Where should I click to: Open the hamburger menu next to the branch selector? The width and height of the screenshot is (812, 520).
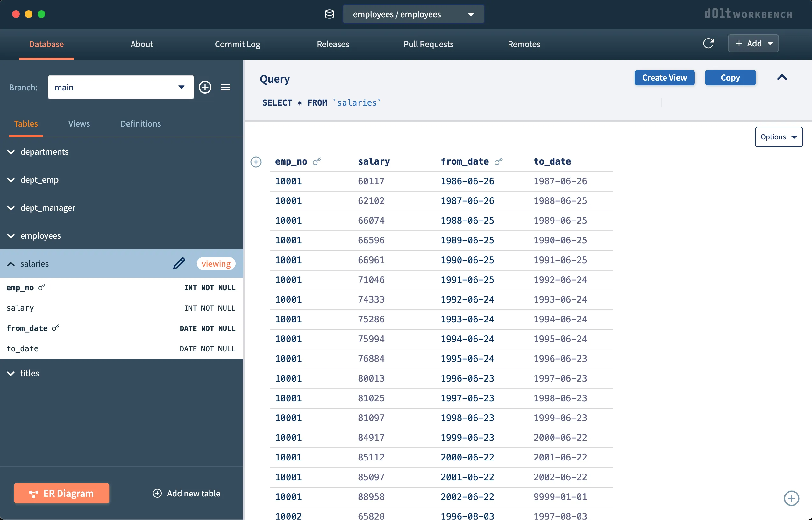tap(225, 87)
